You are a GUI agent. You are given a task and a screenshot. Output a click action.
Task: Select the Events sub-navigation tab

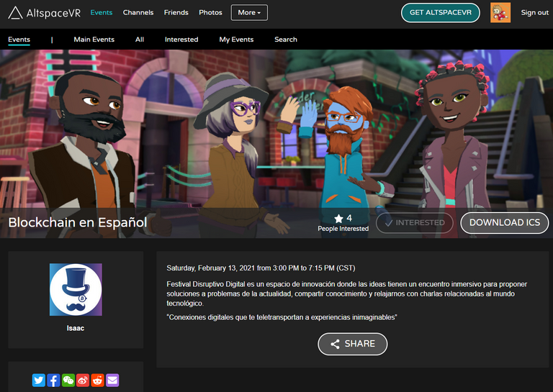pos(19,40)
